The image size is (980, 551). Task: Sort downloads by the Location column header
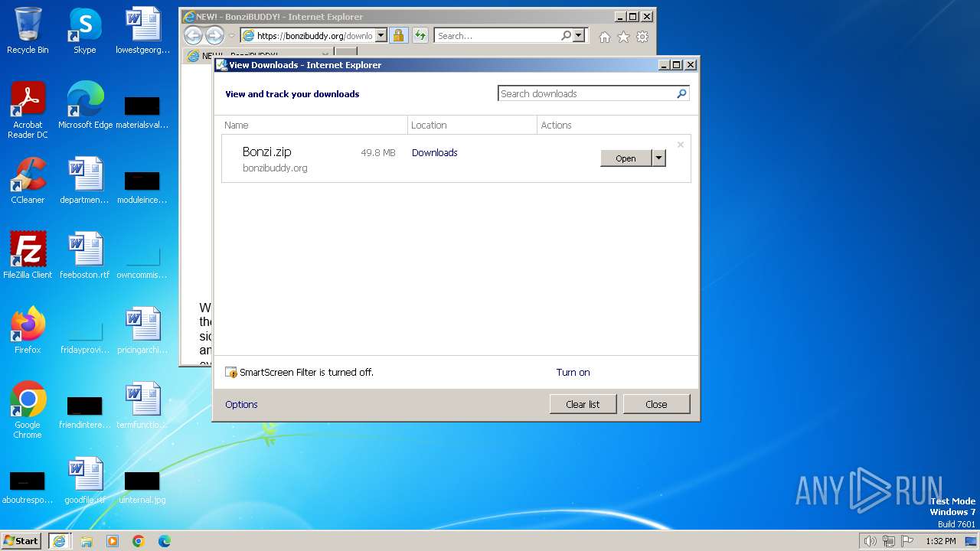[472, 125]
